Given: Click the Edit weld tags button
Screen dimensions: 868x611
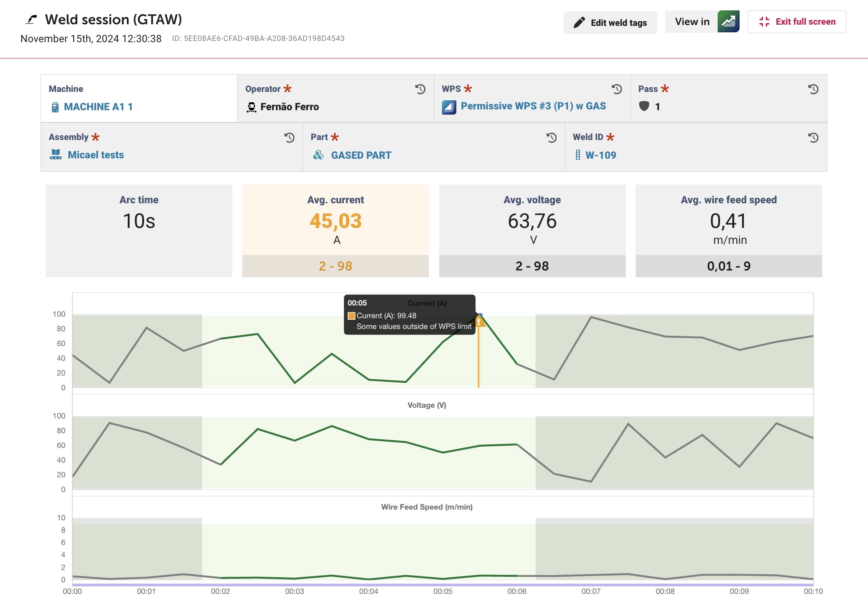Looking at the screenshot, I should coord(610,22).
